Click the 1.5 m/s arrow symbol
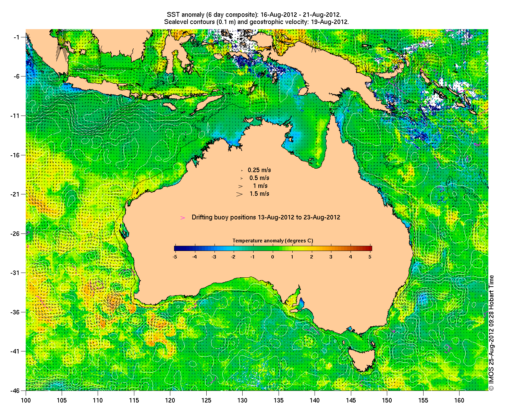Image resolution: width=514 pixels, height=420 pixels. tap(240, 194)
